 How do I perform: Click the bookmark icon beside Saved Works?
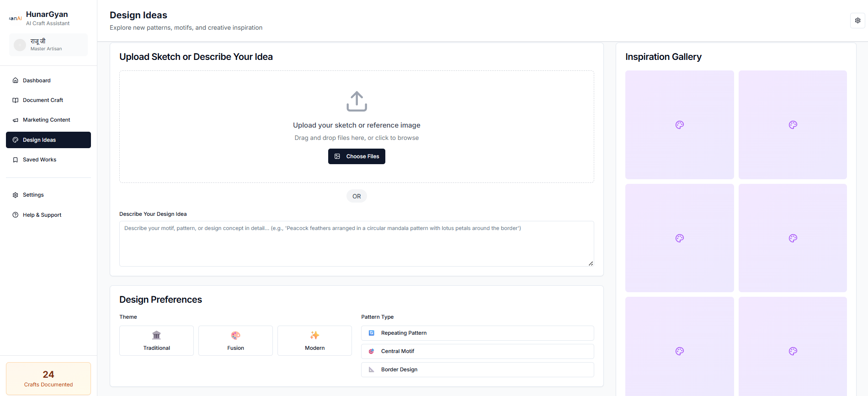coord(16,160)
